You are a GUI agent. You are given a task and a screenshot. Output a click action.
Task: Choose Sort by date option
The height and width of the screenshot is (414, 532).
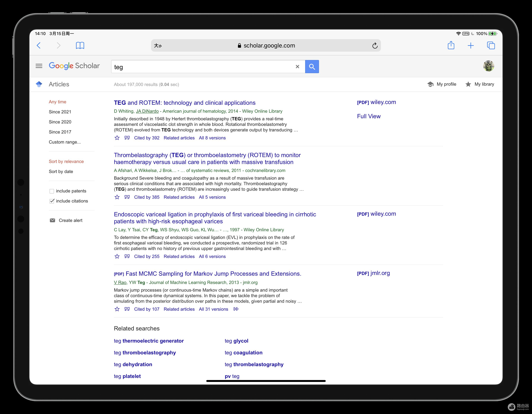[x=61, y=171]
